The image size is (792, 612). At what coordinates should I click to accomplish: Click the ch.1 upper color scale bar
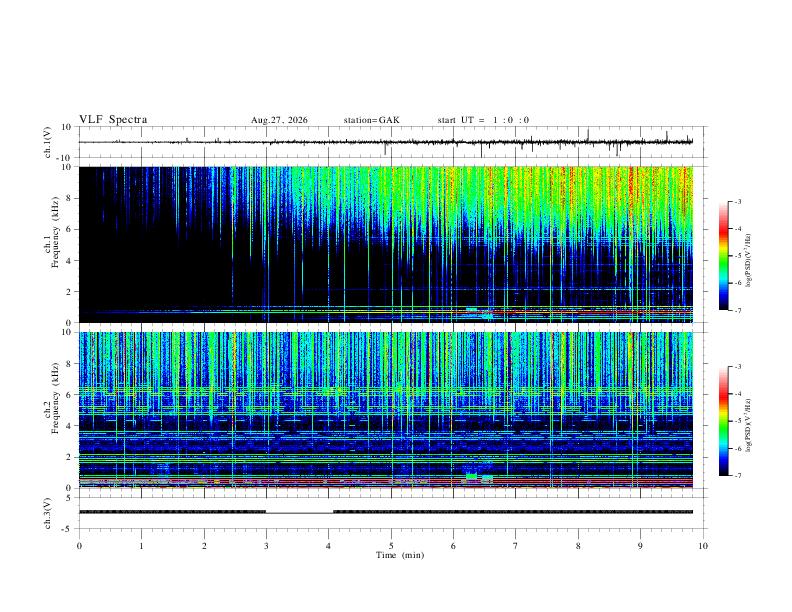tap(723, 256)
